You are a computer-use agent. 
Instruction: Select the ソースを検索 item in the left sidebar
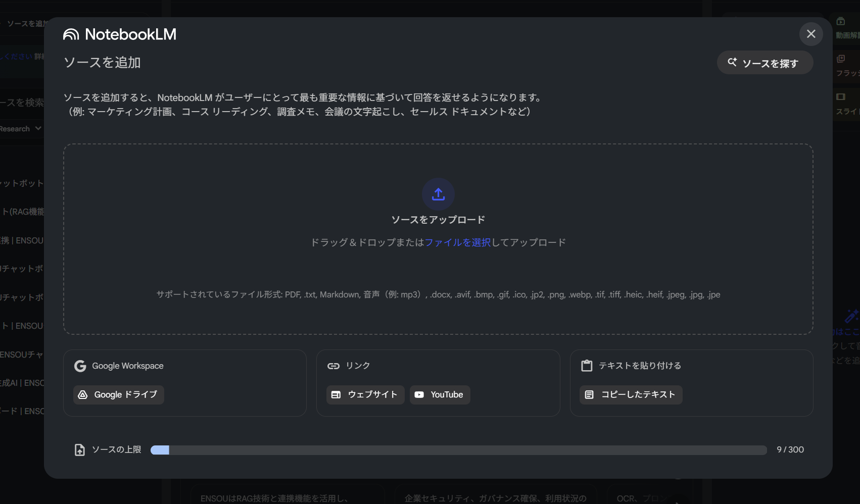[x=20, y=102]
